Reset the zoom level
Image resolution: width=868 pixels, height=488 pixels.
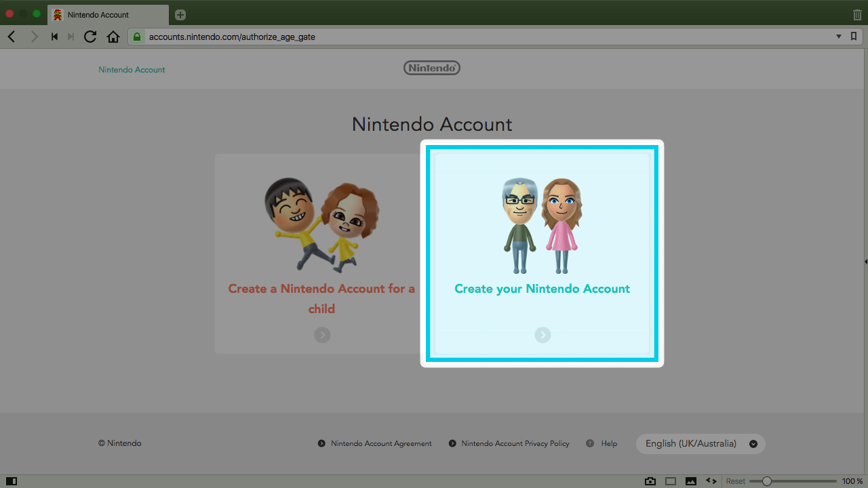pyautogui.click(x=736, y=481)
